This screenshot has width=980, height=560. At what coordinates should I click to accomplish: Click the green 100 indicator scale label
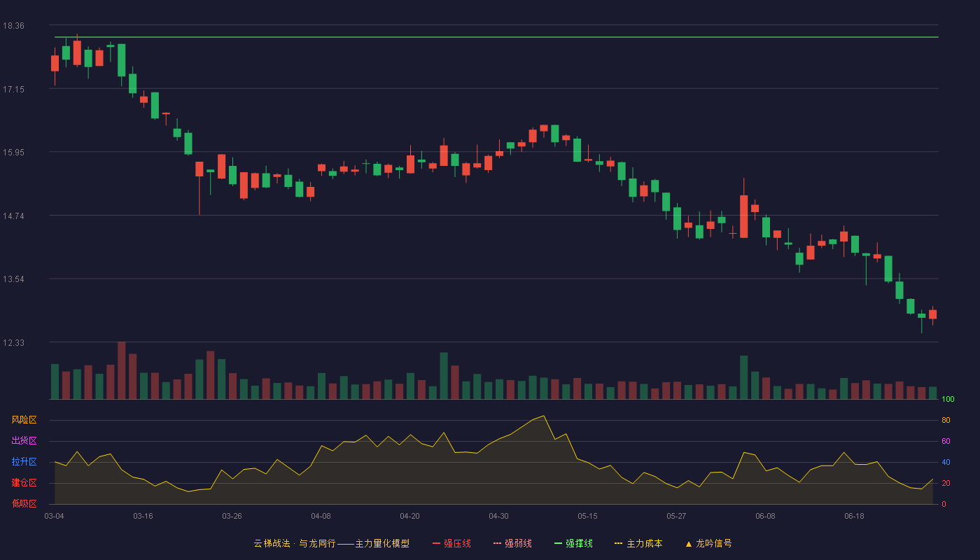coord(948,400)
